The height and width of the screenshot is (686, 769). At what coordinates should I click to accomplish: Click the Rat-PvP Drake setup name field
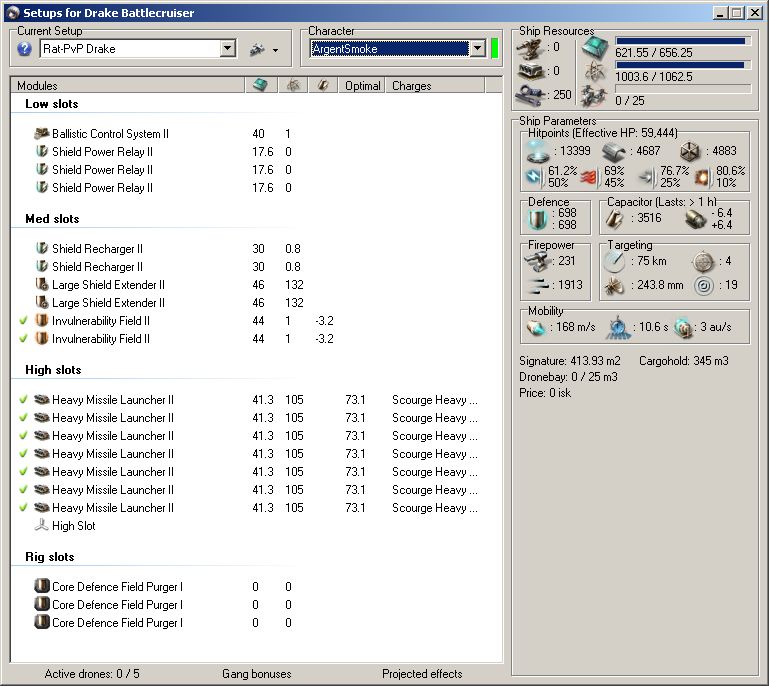pyautogui.click(x=130, y=49)
